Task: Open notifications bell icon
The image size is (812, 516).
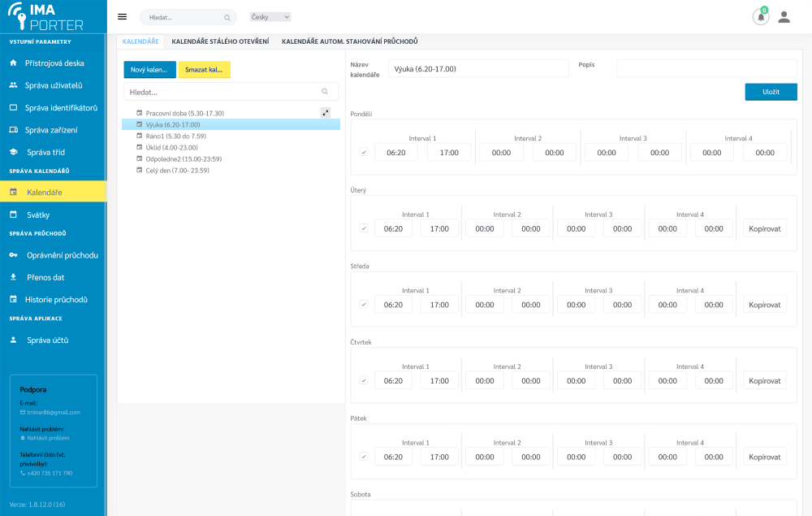Action: 761,17
